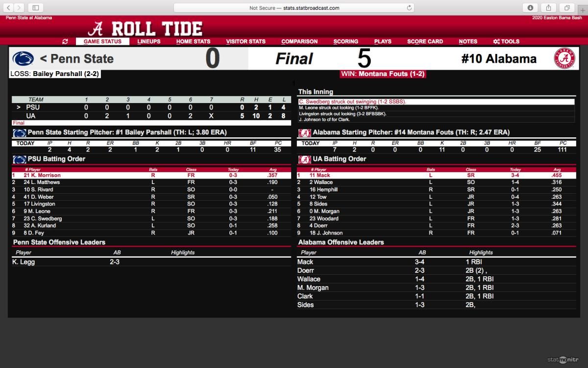Screen dimensions: 588x368
Task: Click the Swedberg struck out swinging play
Action: [x=436, y=102]
